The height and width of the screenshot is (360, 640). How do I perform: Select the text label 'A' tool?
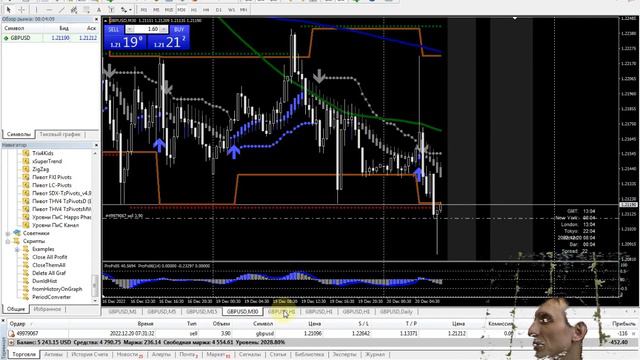point(98,9)
